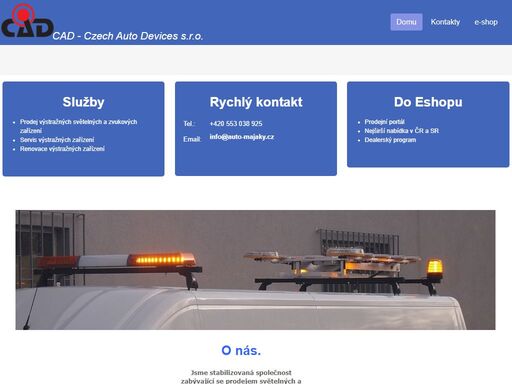Click the Jsme stabilizovaná společnost paragraph
Screen dimensions: 512x384
tap(241, 377)
